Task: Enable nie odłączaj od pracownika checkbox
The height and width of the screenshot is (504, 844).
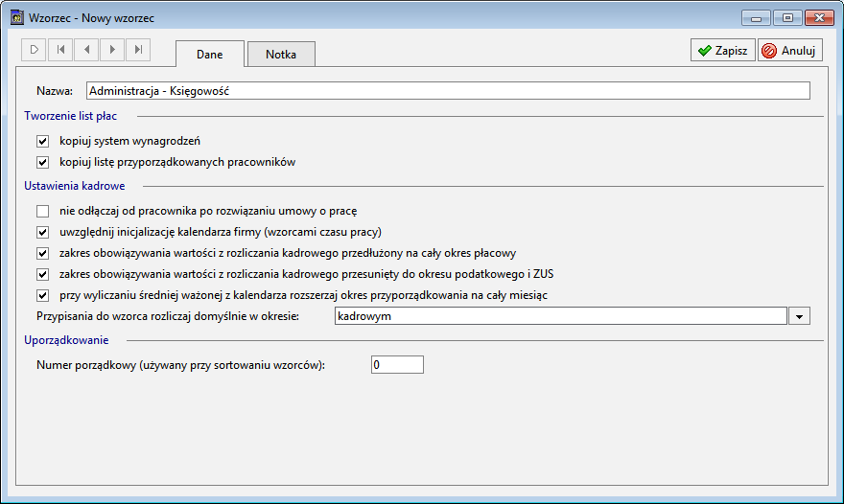Action: 42,211
